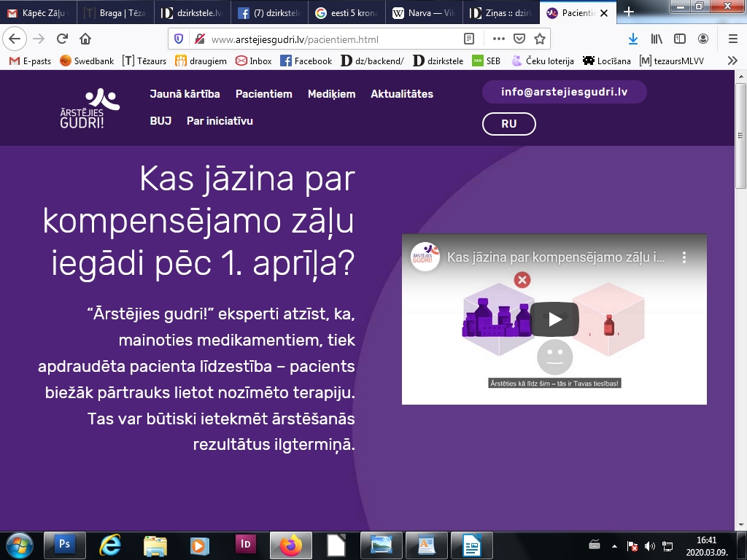This screenshot has height=560, width=747.
Task: Click the downloads arrow icon
Action: (634, 39)
